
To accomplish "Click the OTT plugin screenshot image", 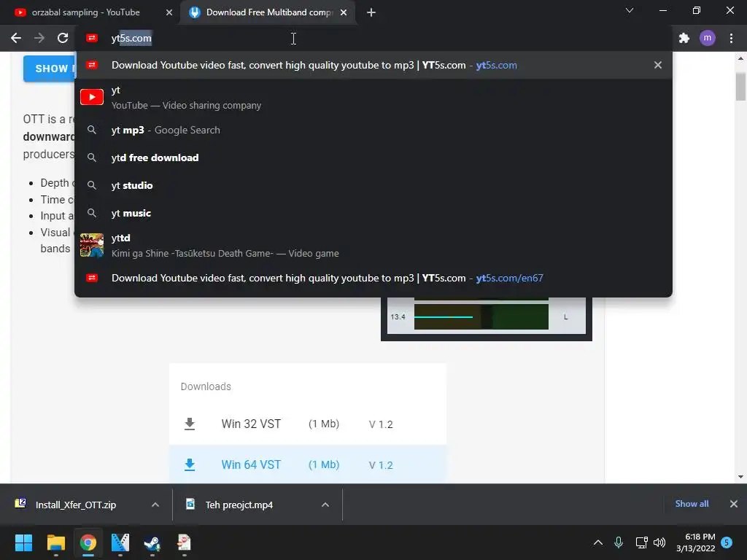I will (x=487, y=319).
